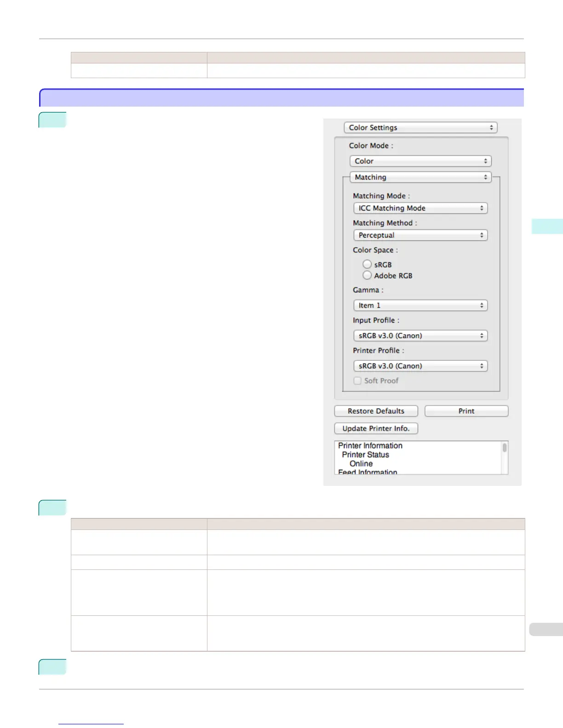Open the Color Mode dropdown showing Color

420,161
